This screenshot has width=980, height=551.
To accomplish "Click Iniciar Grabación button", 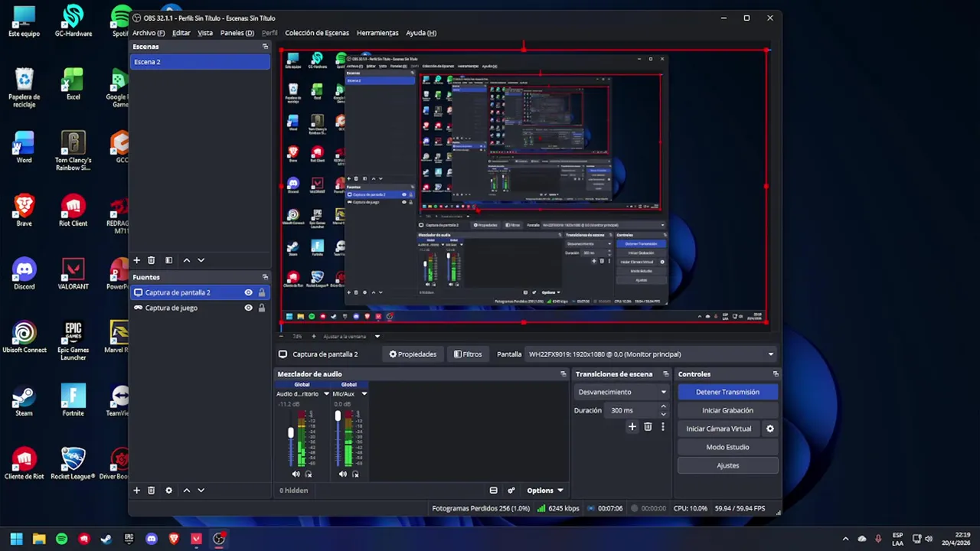I will pyautogui.click(x=727, y=410).
